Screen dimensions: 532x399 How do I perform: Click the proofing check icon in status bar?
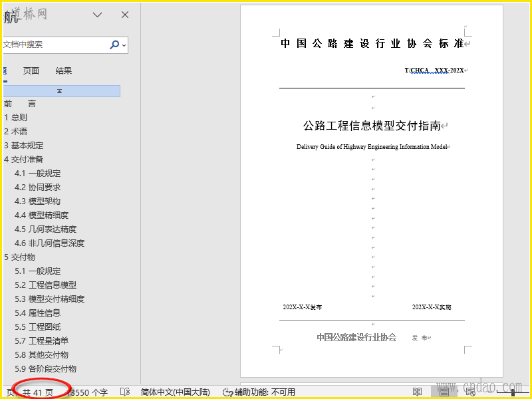(125, 392)
